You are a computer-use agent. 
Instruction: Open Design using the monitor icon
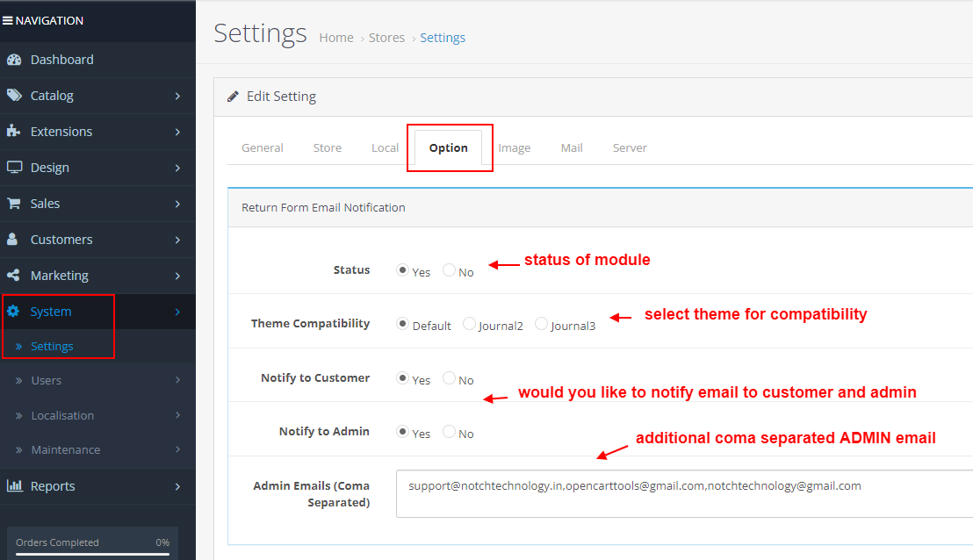pos(13,167)
